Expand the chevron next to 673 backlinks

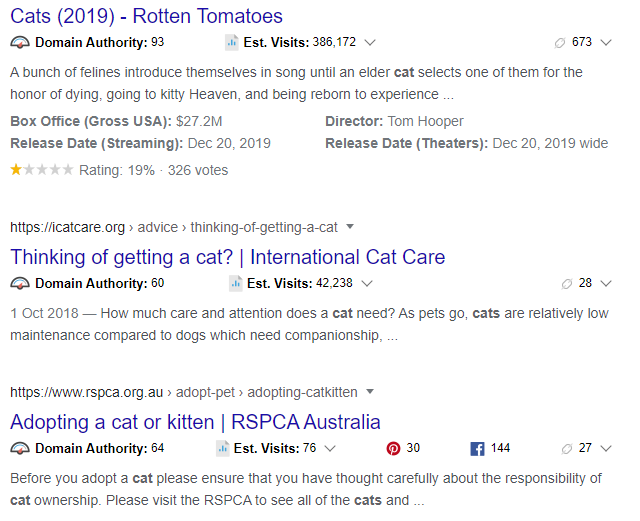606,42
